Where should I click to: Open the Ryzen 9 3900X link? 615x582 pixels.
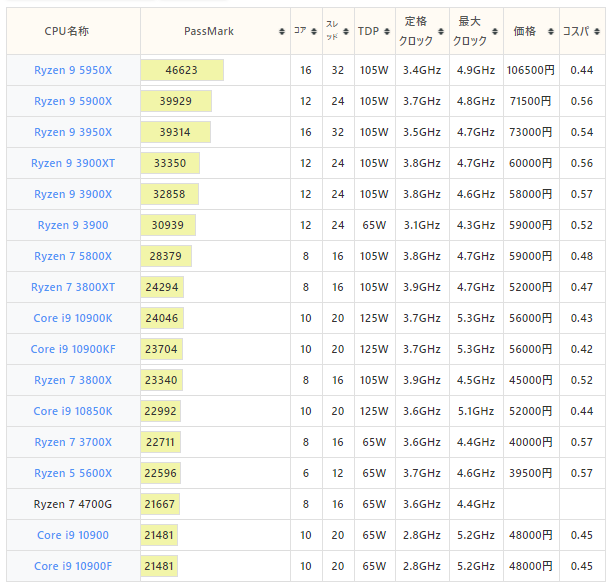pyautogui.click(x=73, y=194)
